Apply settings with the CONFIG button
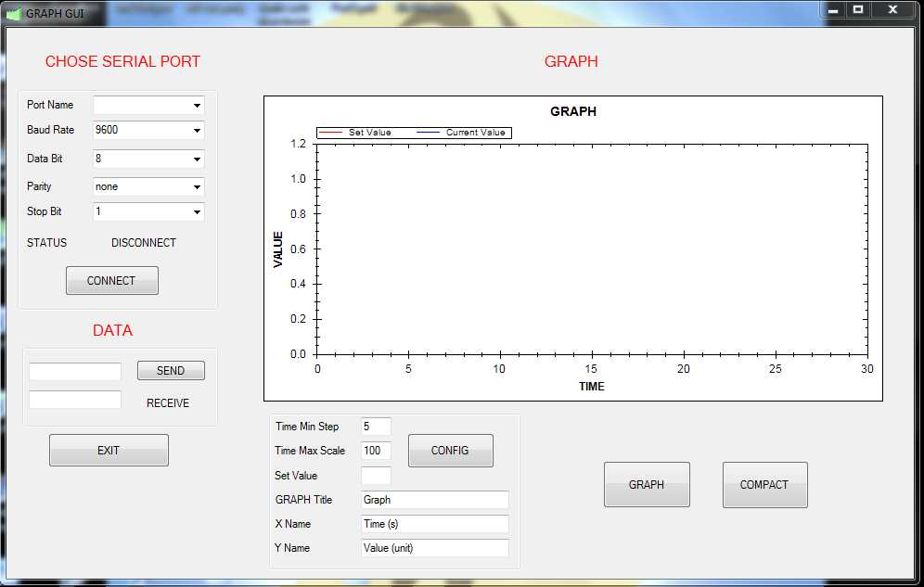Image resolution: width=924 pixels, height=587 pixels. point(450,451)
